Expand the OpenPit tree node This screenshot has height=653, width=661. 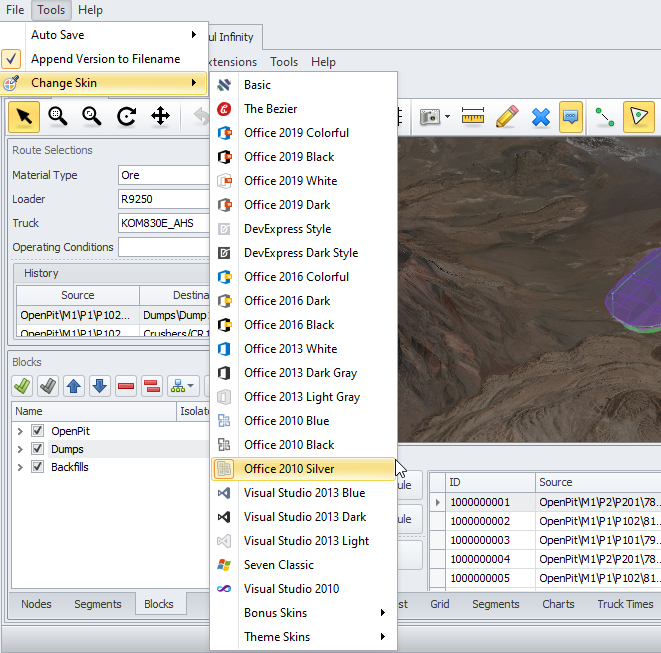20,431
